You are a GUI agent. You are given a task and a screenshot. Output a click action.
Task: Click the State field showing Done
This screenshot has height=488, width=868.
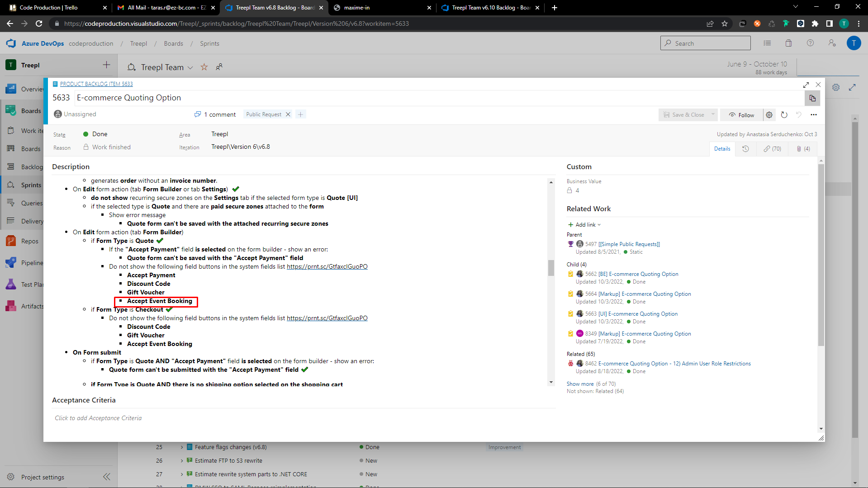pyautogui.click(x=100, y=134)
